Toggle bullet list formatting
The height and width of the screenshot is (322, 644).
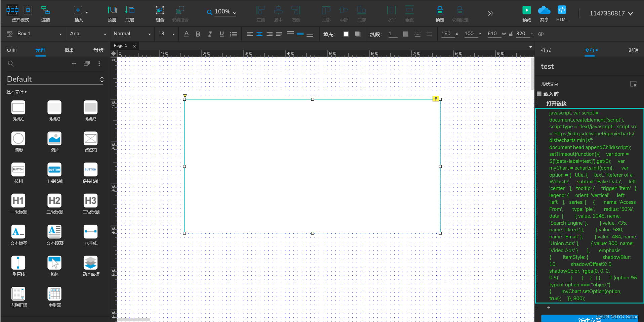(x=234, y=34)
